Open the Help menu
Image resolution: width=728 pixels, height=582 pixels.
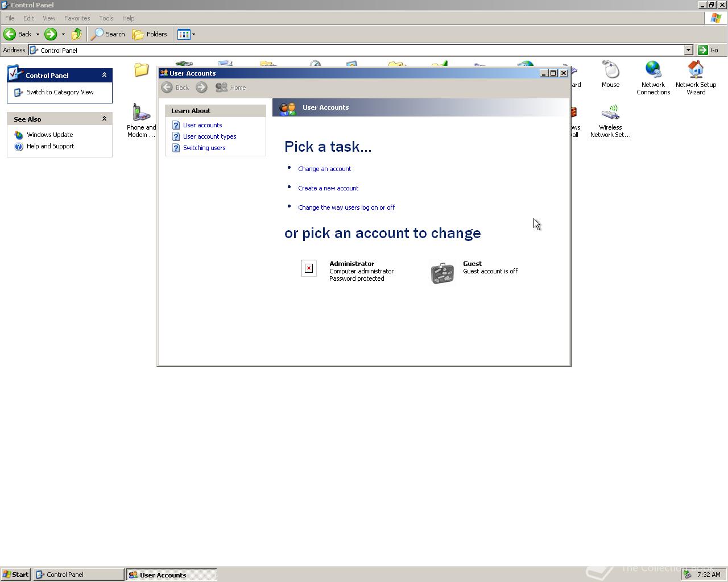pyautogui.click(x=128, y=18)
